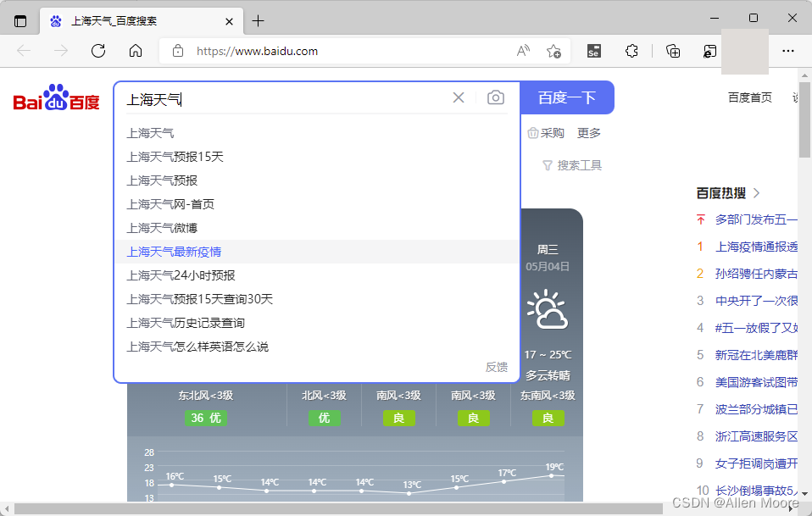Select suggestion 上海天气历史记录查询

[x=316, y=323]
